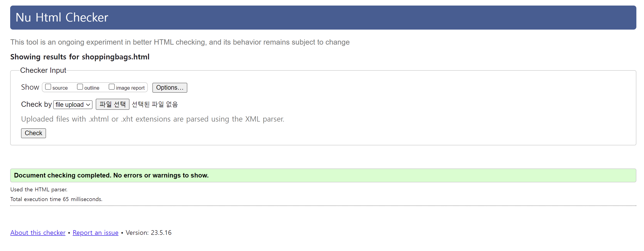Click the 파일 선택 file chooser button
644x251 pixels.
[112, 104]
